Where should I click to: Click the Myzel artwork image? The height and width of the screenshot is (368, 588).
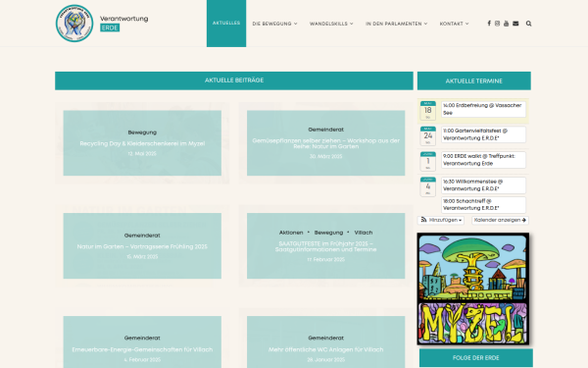pos(473,289)
